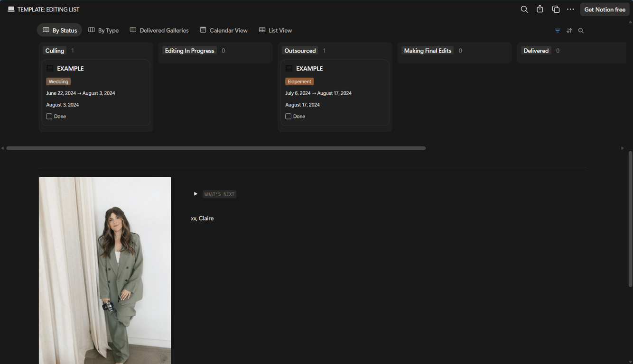Screen dimensions: 633x364
Task: Click the database search magnifier icon
Action: click(x=581, y=30)
